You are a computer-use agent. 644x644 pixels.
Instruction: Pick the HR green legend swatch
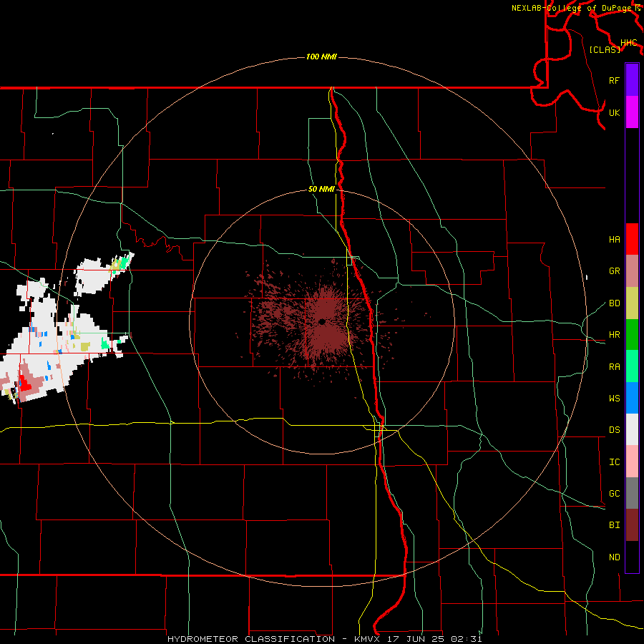tap(632, 334)
